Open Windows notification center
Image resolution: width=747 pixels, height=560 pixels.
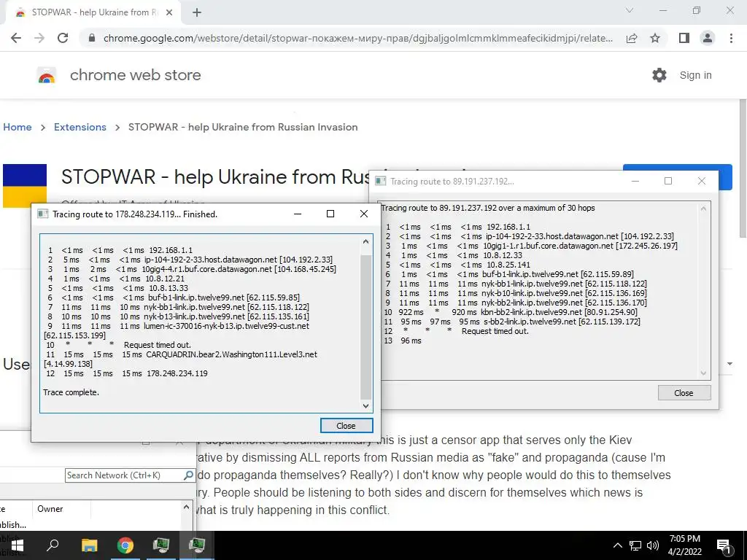coord(724,546)
